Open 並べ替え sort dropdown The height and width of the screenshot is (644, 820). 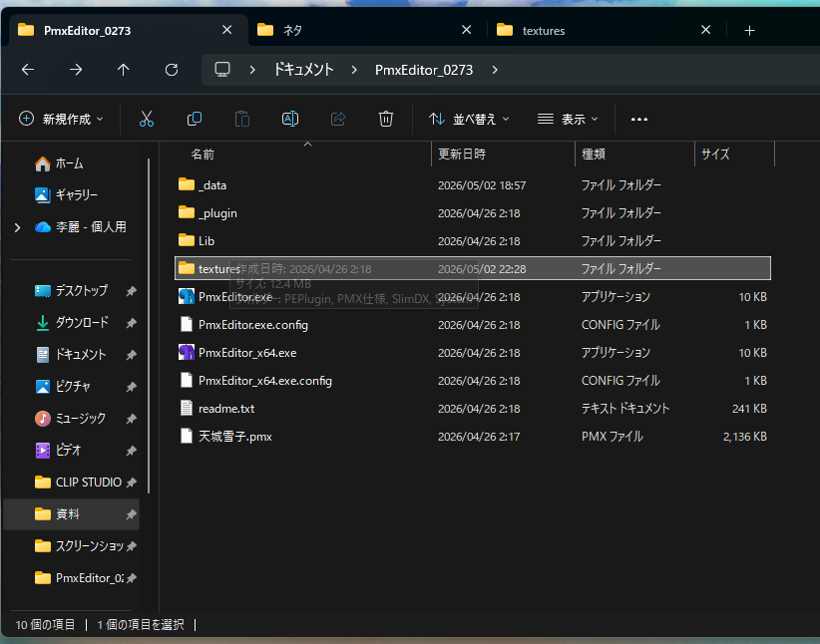(x=469, y=120)
